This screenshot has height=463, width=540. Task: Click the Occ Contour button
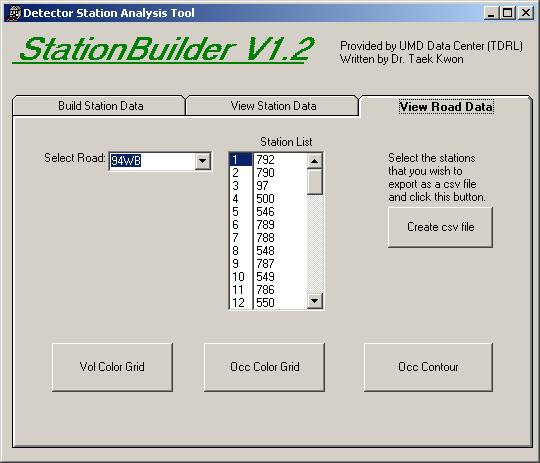428,367
